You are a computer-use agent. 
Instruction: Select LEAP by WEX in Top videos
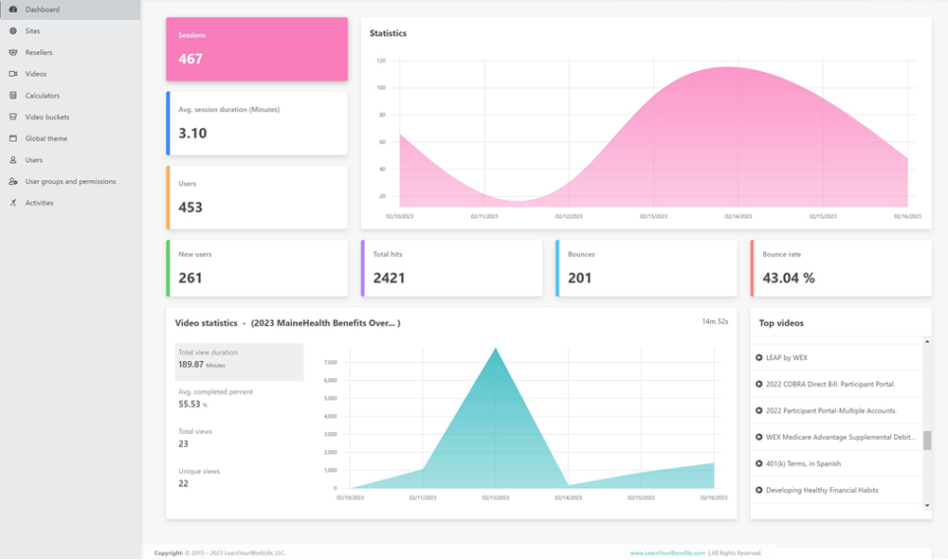coord(787,357)
